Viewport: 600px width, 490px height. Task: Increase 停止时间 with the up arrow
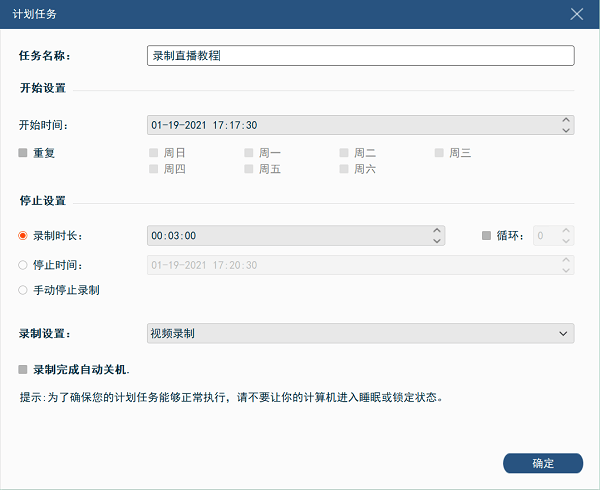(566, 260)
